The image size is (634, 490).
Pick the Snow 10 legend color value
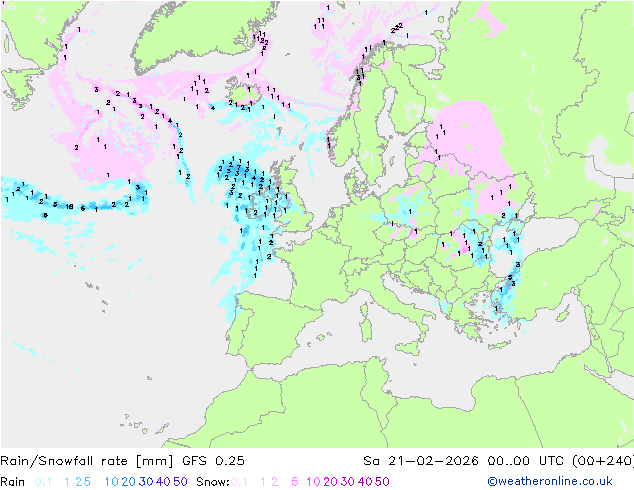[313, 482]
